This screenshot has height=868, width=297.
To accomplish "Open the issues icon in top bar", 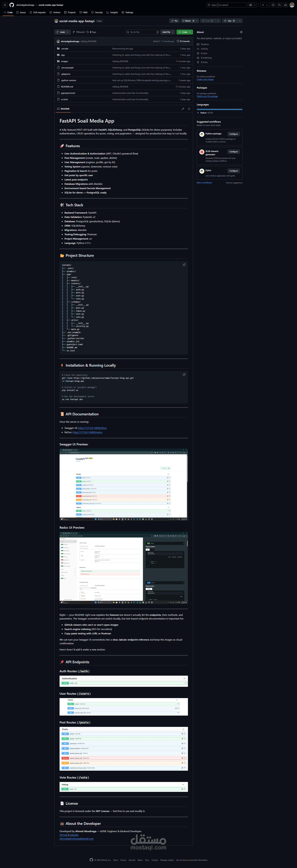I will coord(273,5).
